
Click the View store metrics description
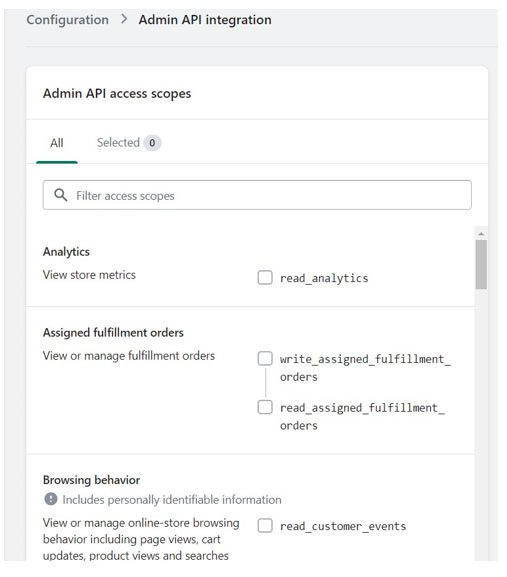89,275
